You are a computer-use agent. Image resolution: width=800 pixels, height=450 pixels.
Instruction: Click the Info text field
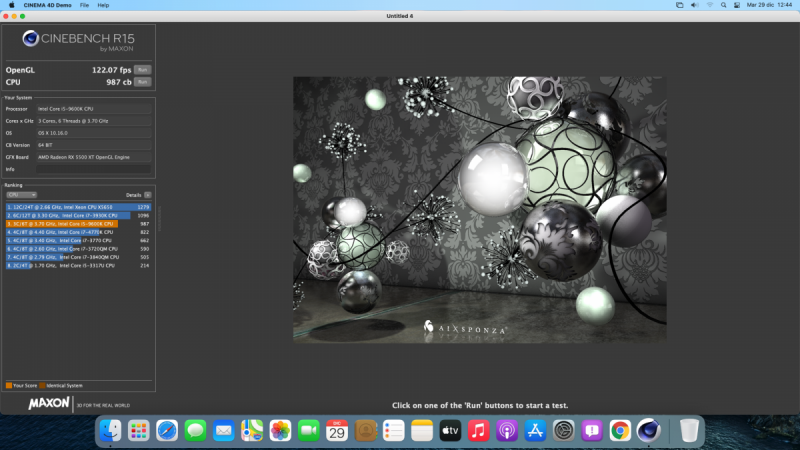[92, 169]
